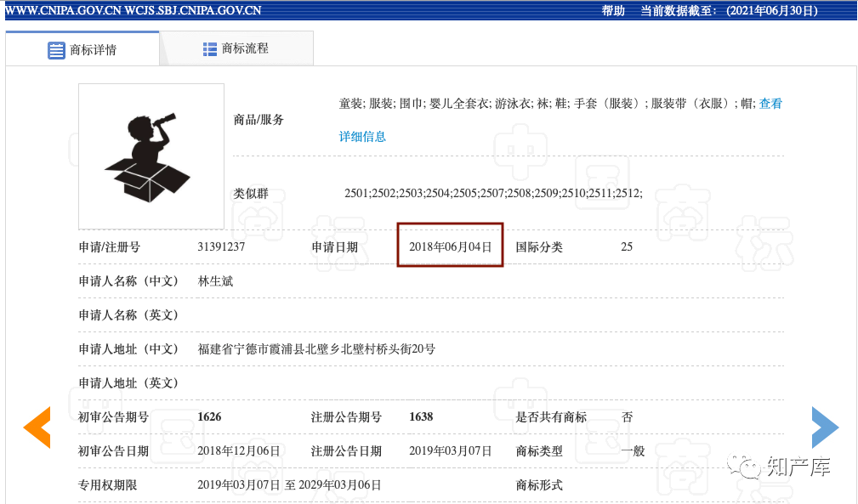Click the flow icon on 商标流程 tab
Viewport: 858px width, 504px height.
pos(210,49)
